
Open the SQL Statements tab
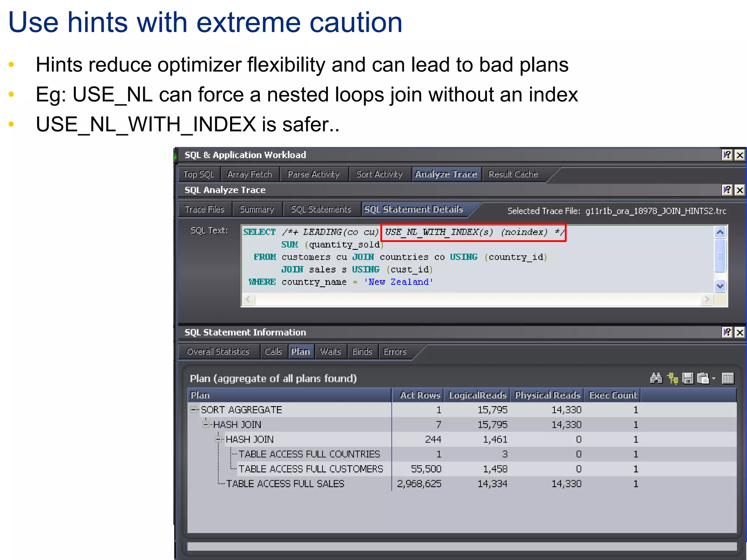tap(321, 209)
